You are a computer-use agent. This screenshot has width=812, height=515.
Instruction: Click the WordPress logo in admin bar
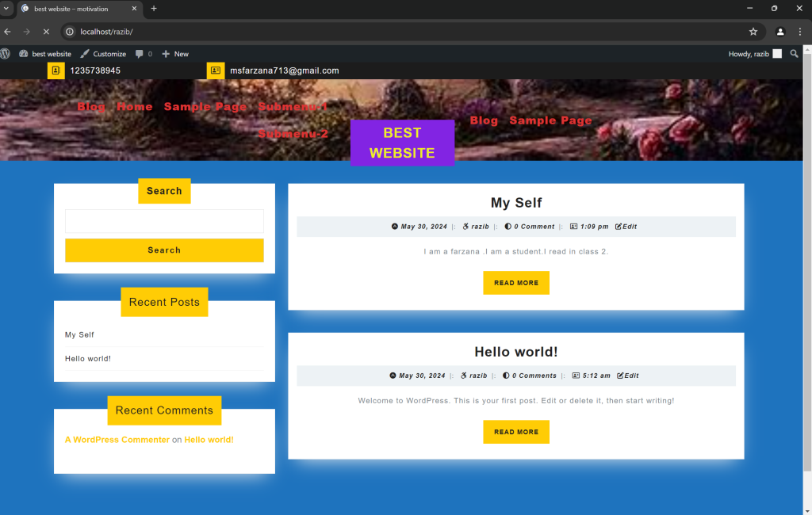(6, 54)
